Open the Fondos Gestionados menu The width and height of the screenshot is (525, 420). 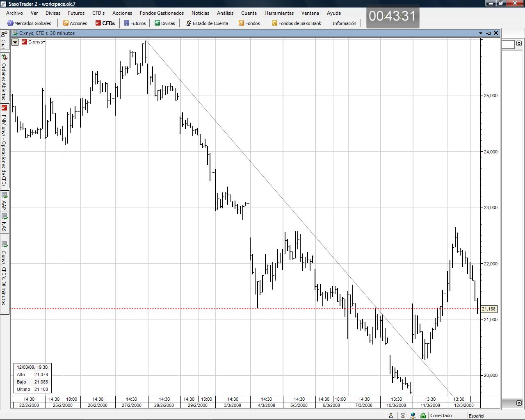tap(162, 13)
